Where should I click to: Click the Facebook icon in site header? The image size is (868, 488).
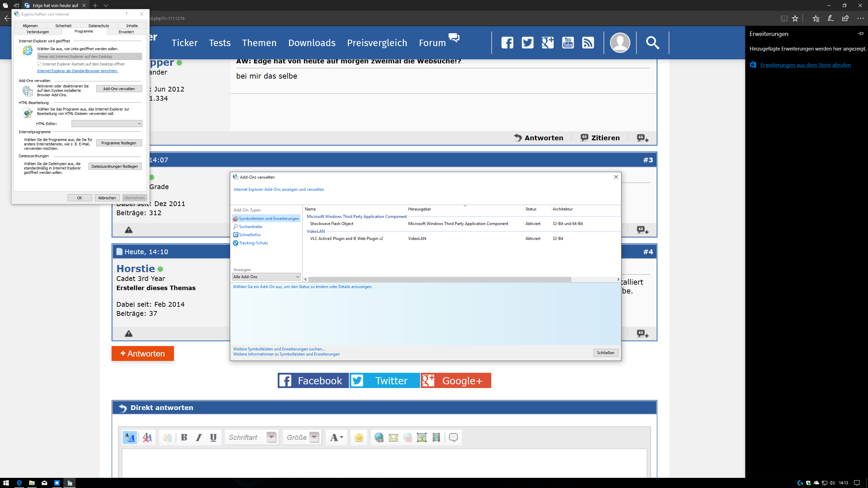point(507,43)
